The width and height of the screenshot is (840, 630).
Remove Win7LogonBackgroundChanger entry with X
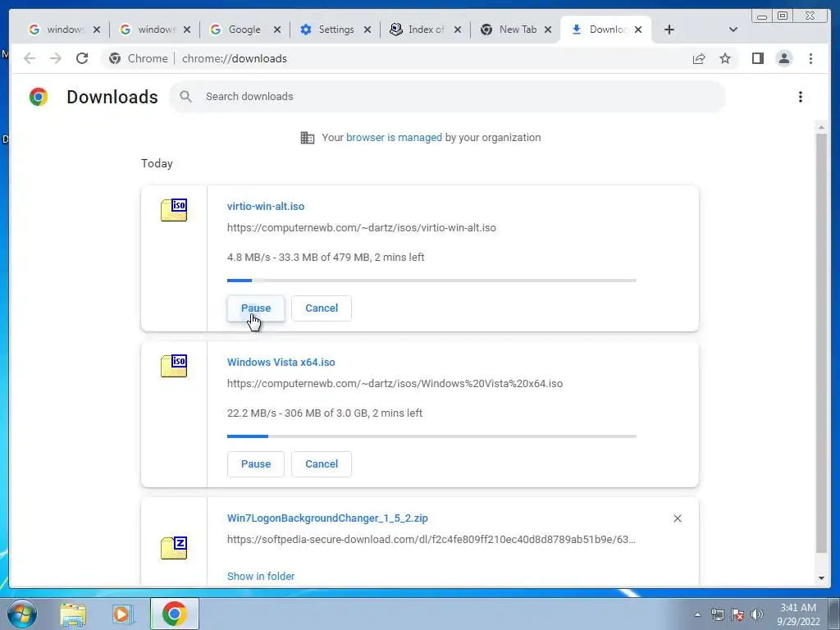click(677, 518)
